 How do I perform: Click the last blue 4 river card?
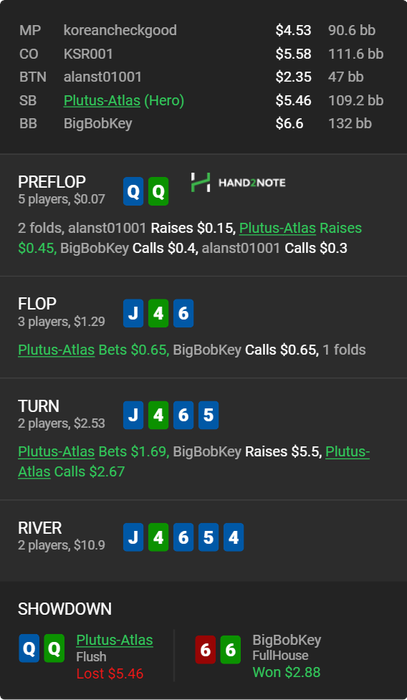click(x=233, y=537)
